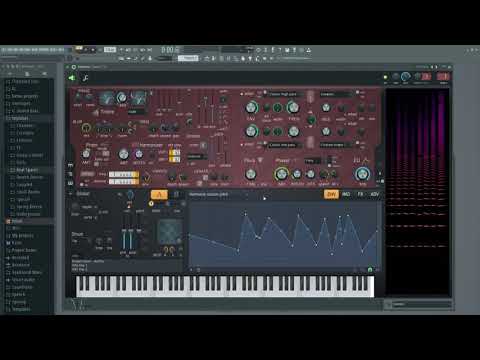480x360 pixels.
Task: Switch to the ADV tab in Harmor
Action: [375, 194]
